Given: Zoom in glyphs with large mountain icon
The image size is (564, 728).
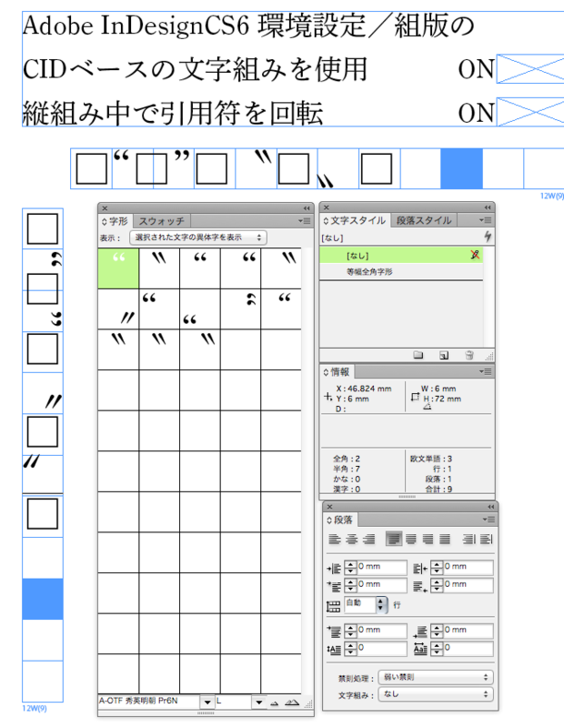Looking at the screenshot, I should click(x=291, y=703).
